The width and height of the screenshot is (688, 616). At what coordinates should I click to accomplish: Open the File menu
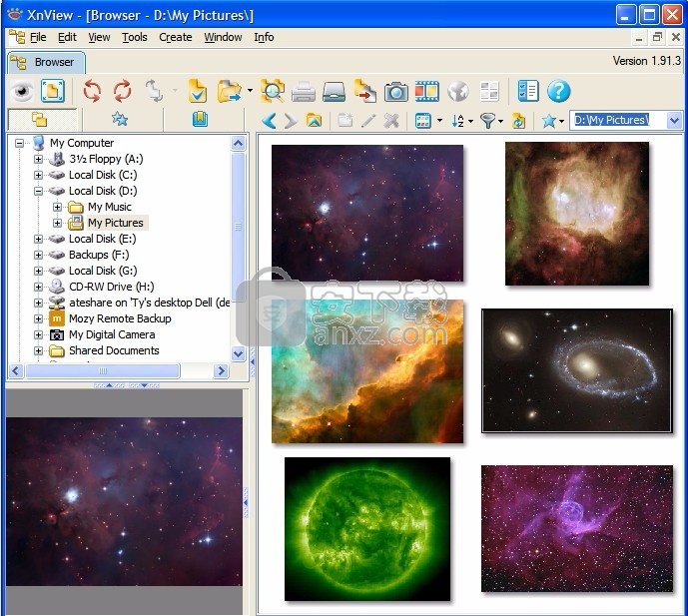point(38,37)
